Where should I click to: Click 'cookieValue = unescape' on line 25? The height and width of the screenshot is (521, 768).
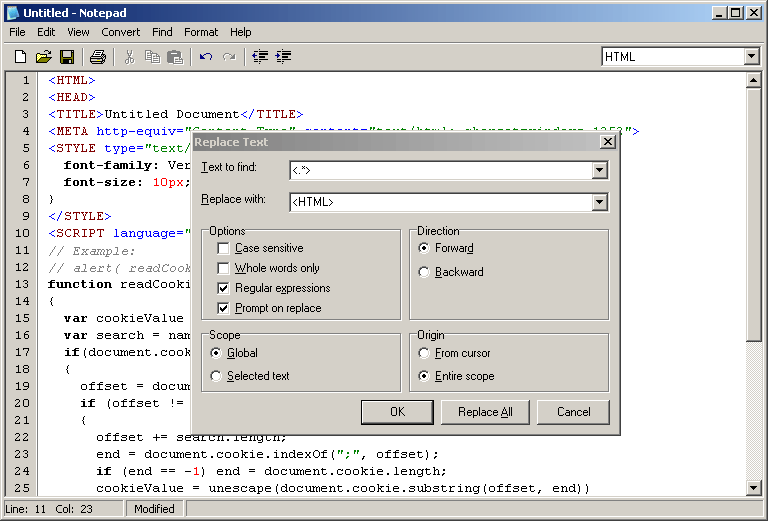pyautogui.click(x=185, y=489)
